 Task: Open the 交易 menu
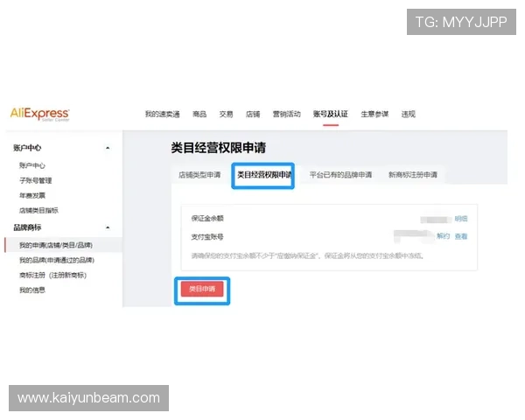pos(226,115)
